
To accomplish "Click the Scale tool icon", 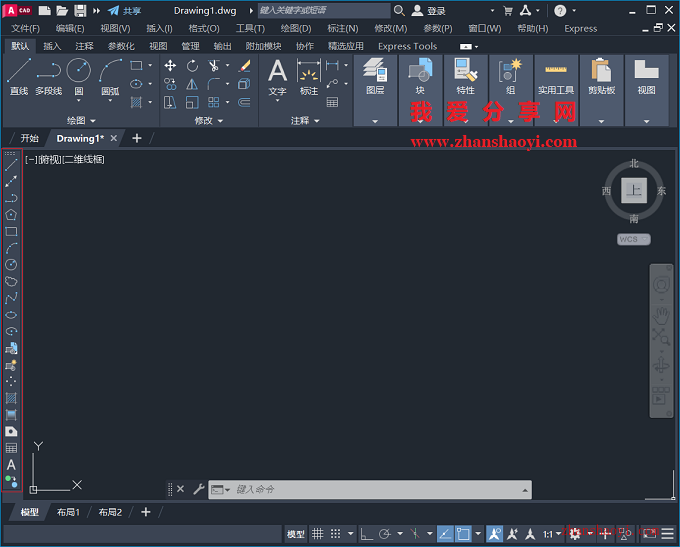I will [x=192, y=102].
